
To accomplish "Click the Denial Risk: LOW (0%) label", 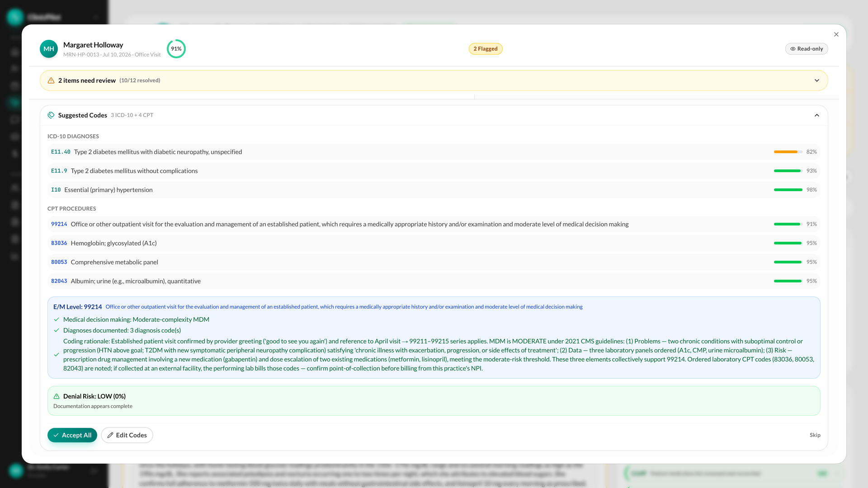I will pyautogui.click(x=94, y=396).
